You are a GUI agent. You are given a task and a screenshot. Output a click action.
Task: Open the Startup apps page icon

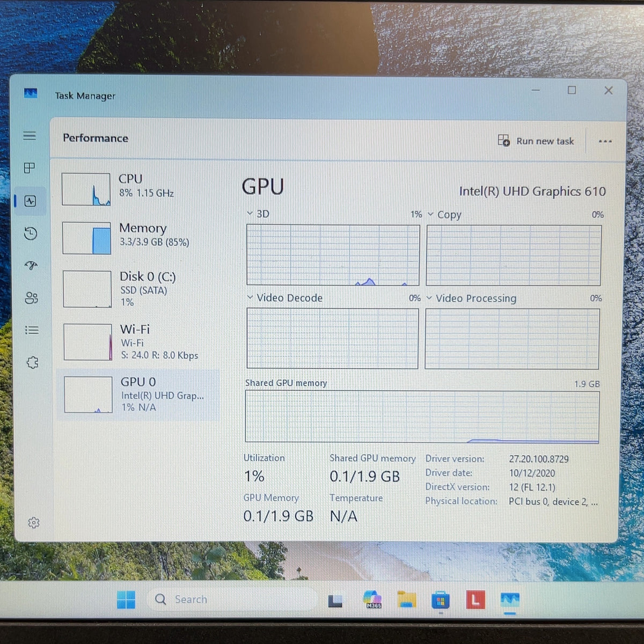pyautogui.click(x=31, y=265)
